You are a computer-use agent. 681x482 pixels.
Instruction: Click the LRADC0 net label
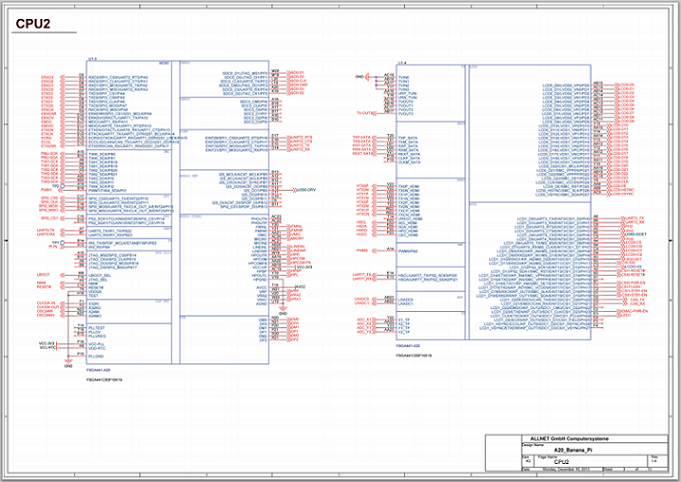362,299
